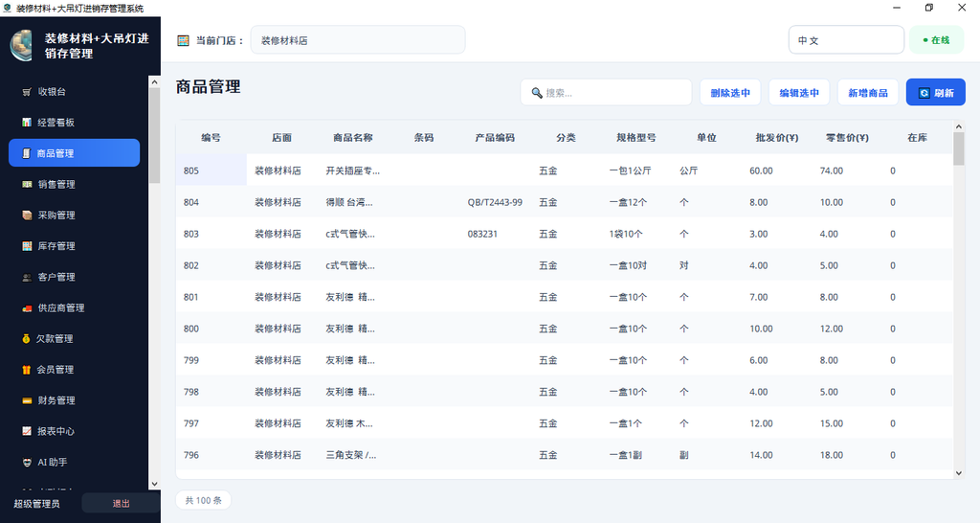The width and height of the screenshot is (980, 523).
Task: Select table row with 编号 805
Action: [565, 171]
